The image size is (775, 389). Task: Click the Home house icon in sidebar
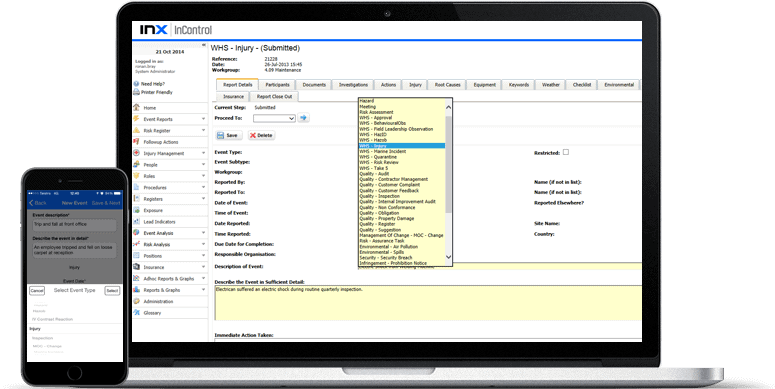click(137, 107)
